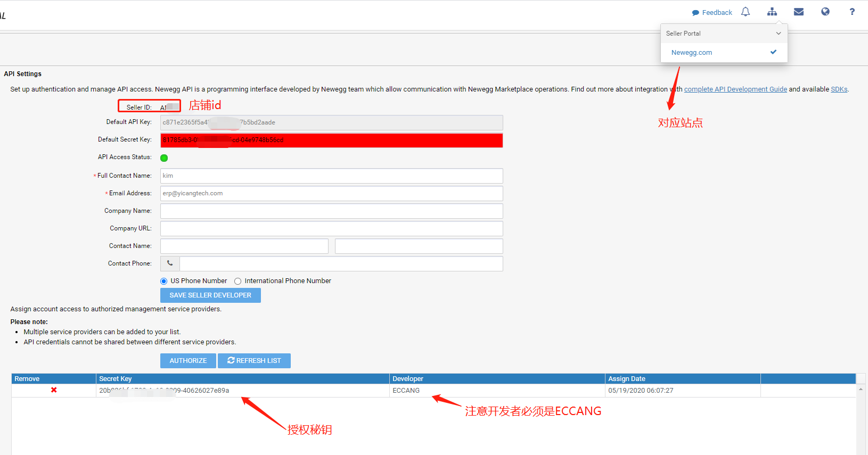Click the table scrollbar up arrow

point(861,389)
